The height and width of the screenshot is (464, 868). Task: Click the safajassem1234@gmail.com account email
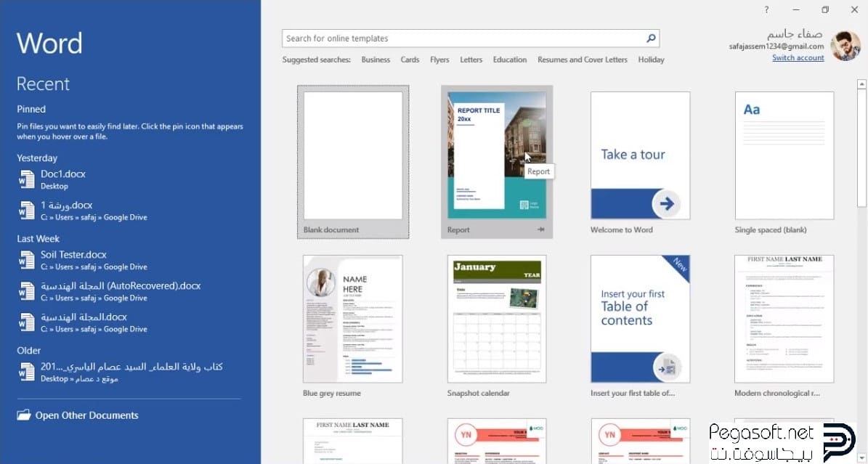pos(776,46)
